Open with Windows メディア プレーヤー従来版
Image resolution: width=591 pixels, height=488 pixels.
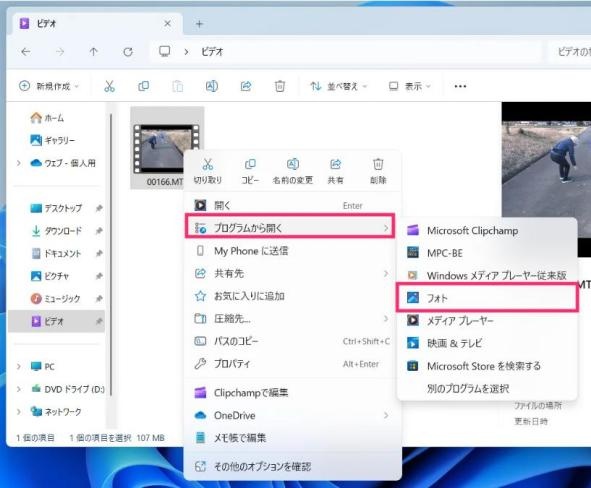487,275
